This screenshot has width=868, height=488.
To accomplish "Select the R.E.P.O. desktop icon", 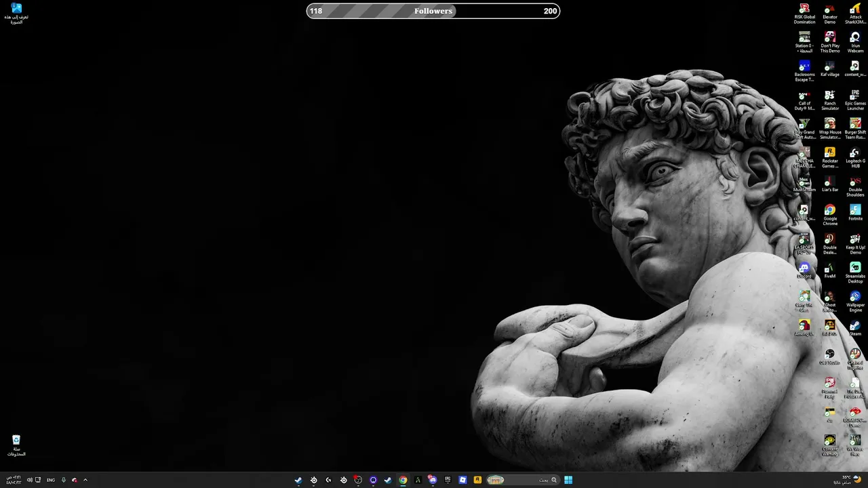I will point(830,328).
